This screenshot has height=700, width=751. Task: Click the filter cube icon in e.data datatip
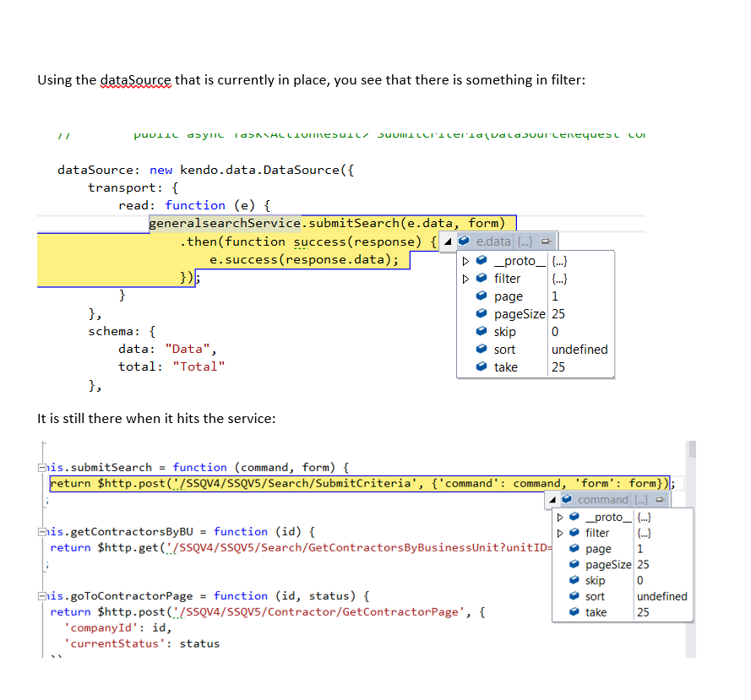[x=482, y=278]
